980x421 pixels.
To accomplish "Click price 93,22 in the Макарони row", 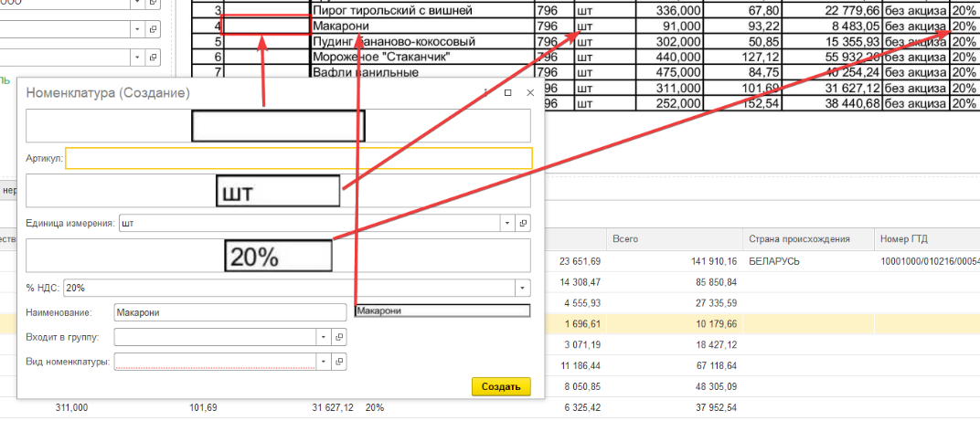I will (763, 26).
